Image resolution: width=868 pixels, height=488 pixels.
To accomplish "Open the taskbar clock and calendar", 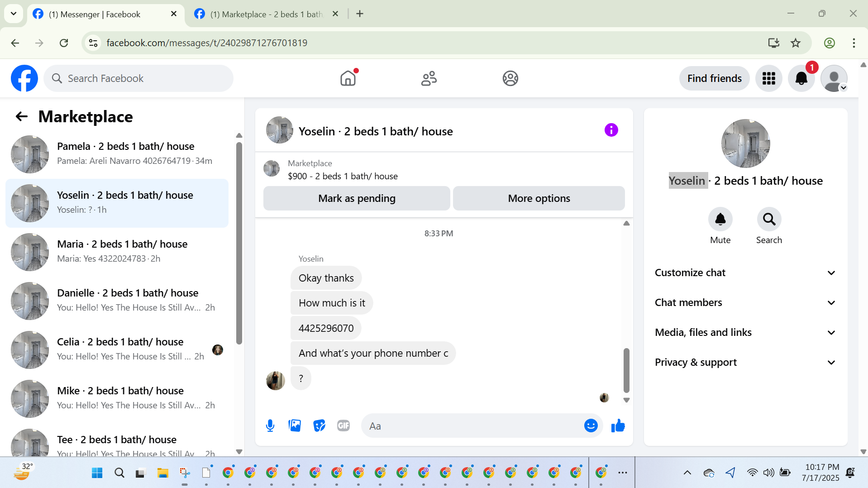I will (x=820, y=473).
